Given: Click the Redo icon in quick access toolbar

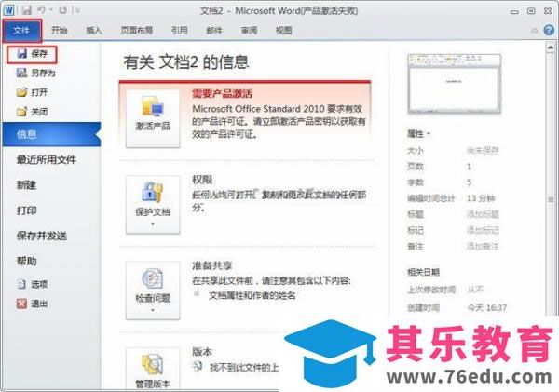Looking at the screenshot, I should pyautogui.click(x=63, y=10).
